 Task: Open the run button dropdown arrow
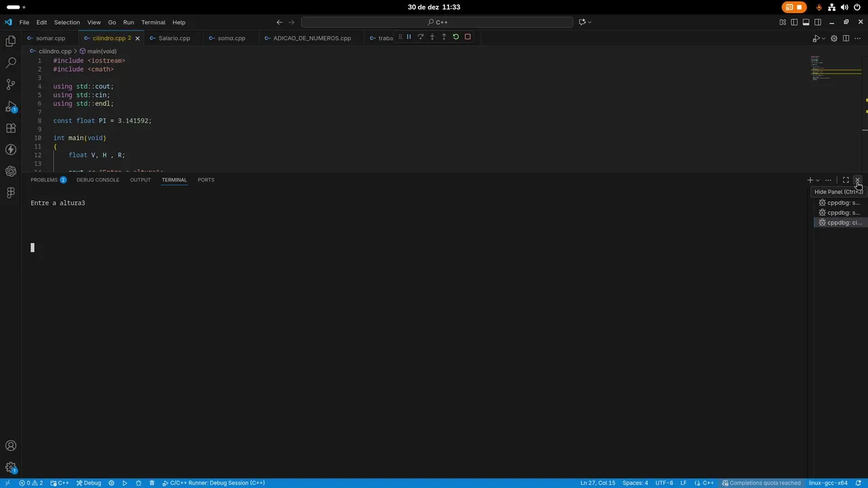(x=823, y=38)
